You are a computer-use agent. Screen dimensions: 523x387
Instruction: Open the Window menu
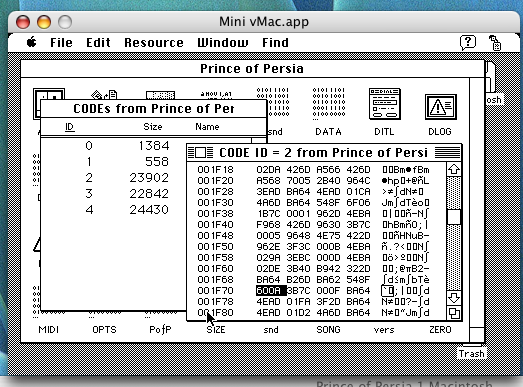[x=223, y=43]
